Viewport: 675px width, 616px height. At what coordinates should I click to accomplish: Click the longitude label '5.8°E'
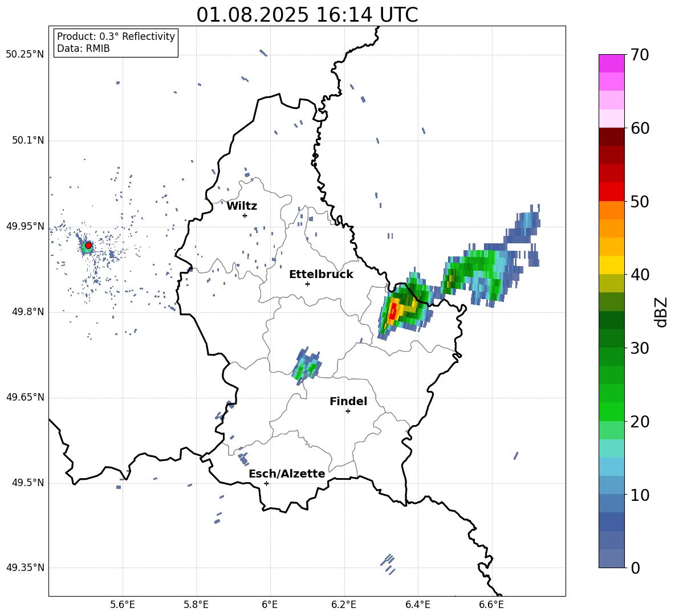(x=196, y=605)
